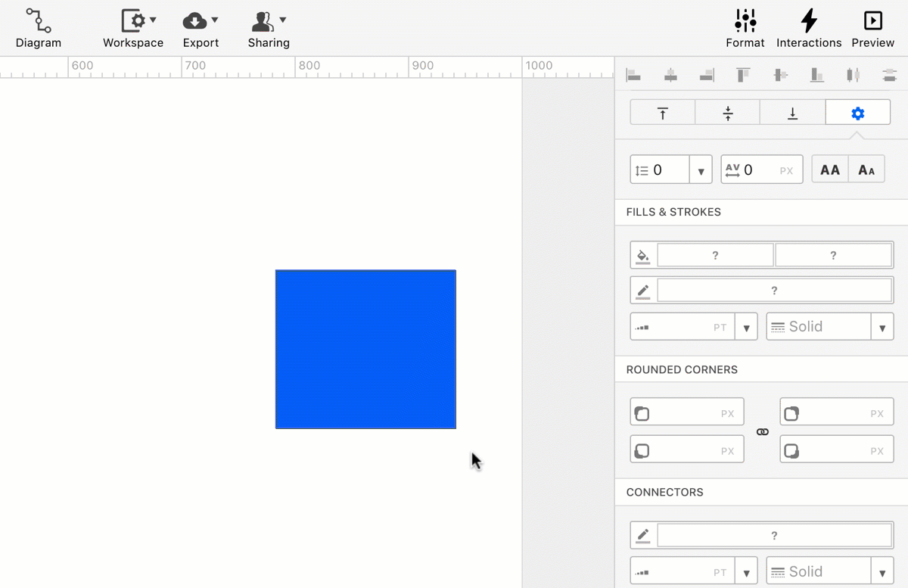The height and width of the screenshot is (588, 908).
Task: Click the distribute horizontally icon
Action: (x=853, y=75)
